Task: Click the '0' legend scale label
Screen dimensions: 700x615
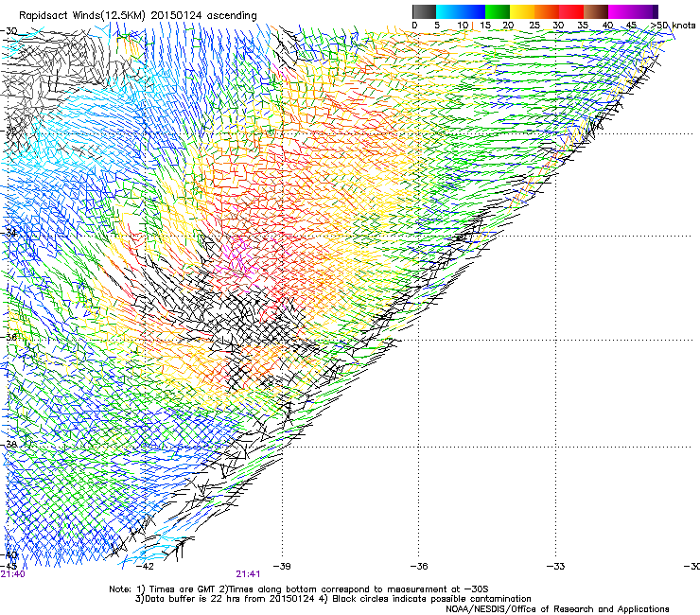Action: 414,26
